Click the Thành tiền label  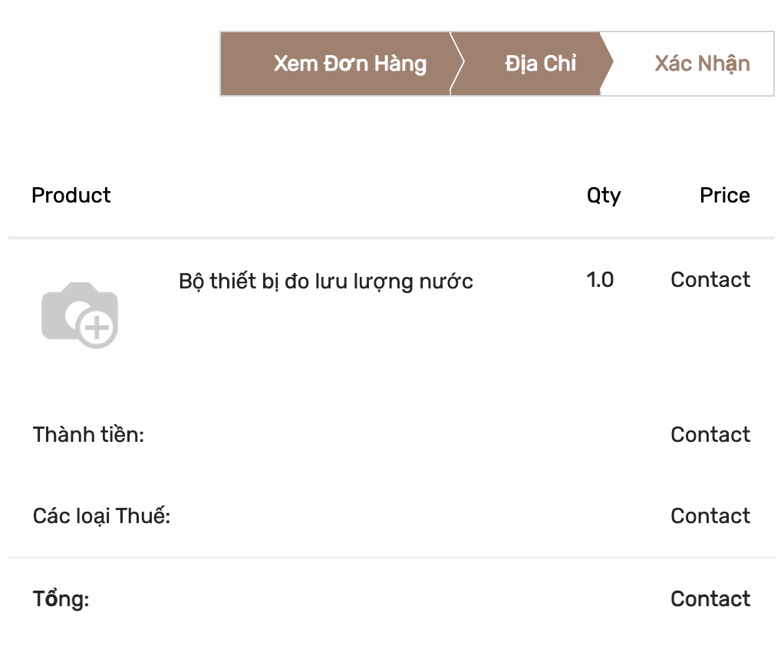point(88,434)
